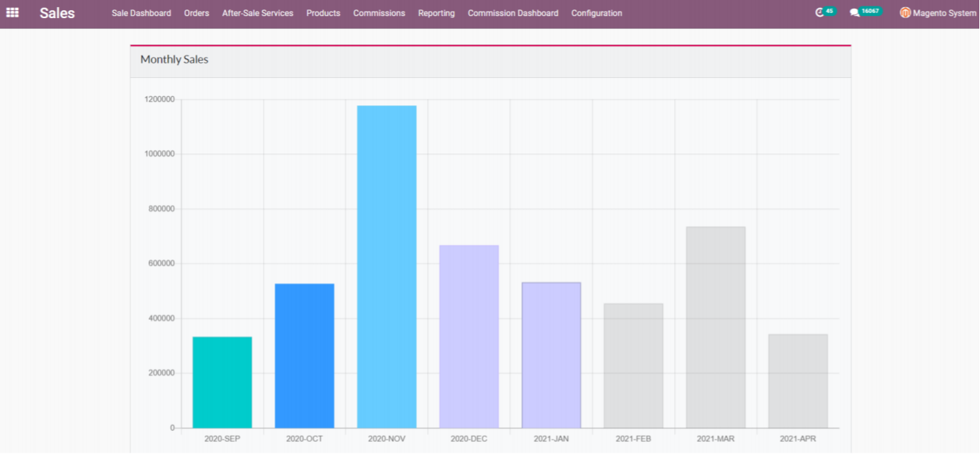Click the Sales app title
Image resolution: width=980 pixels, height=454 pixels.
pyautogui.click(x=57, y=13)
